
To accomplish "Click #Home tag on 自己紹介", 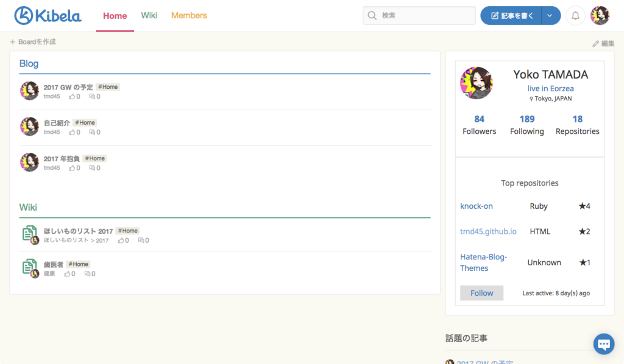I will pyautogui.click(x=85, y=123).
